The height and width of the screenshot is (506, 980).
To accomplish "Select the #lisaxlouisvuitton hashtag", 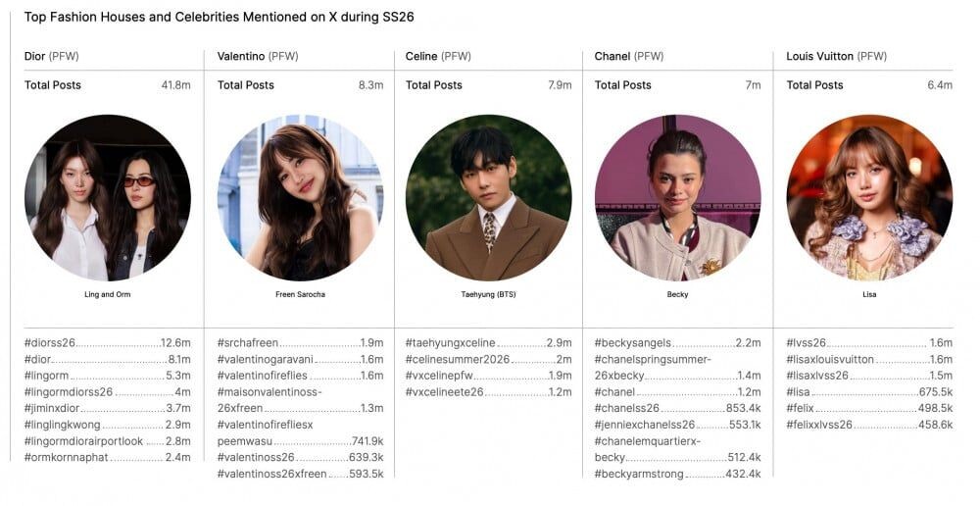I will (831, 360).
